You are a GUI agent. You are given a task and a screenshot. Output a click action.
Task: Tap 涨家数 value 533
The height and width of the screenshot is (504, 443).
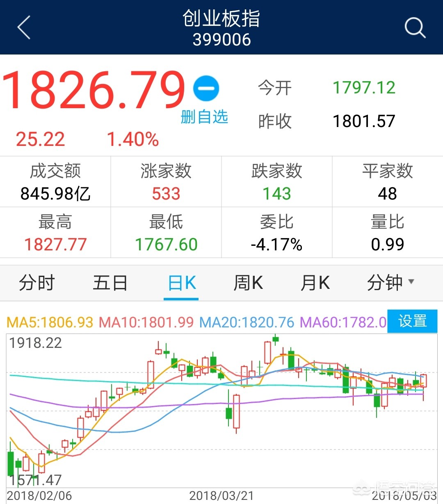coord(166,193)
